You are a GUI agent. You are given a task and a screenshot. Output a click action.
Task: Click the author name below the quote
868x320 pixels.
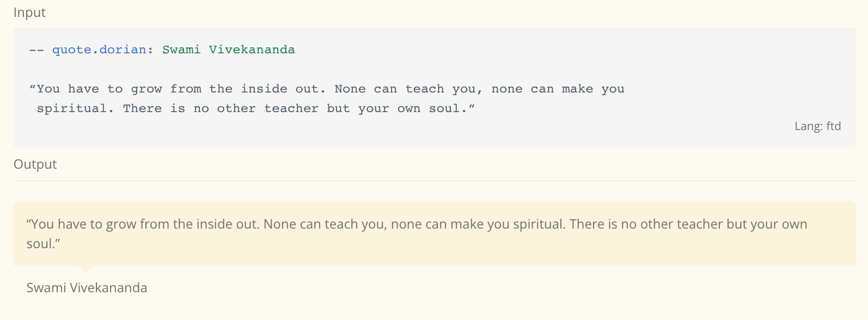[x=87, y=287]
